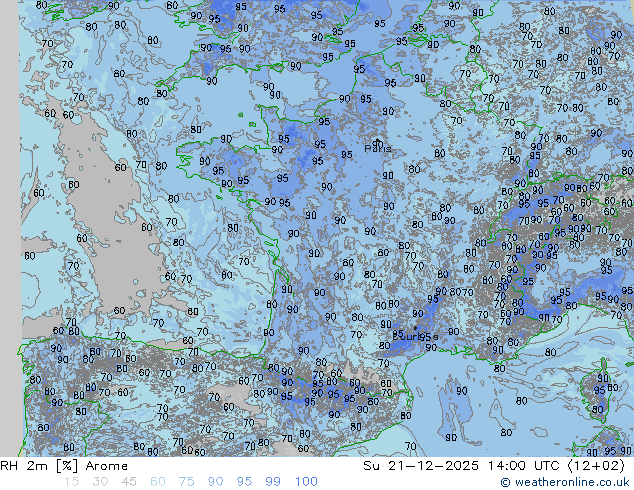Select the legend value 90 below the title
This screenshot has height=490, width=634.
click(x=215, y=482)
